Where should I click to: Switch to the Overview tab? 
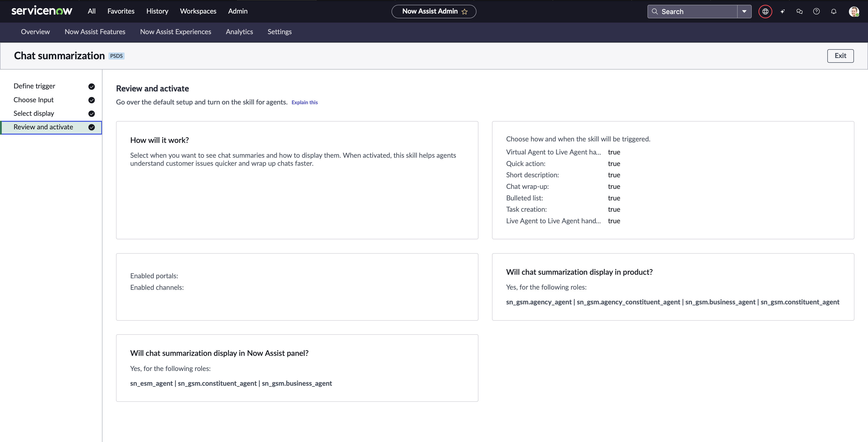click(35, 32)
